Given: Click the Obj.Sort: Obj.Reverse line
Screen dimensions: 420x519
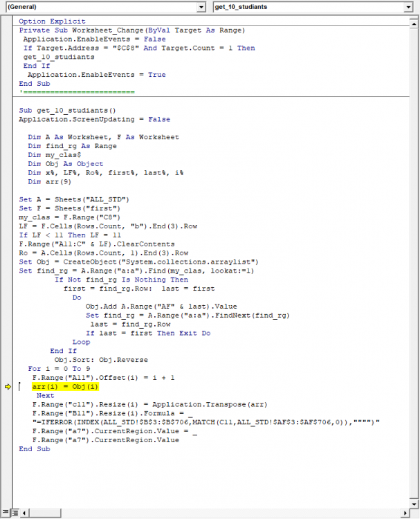Looking at the screenshot, I should click(91, 360).
